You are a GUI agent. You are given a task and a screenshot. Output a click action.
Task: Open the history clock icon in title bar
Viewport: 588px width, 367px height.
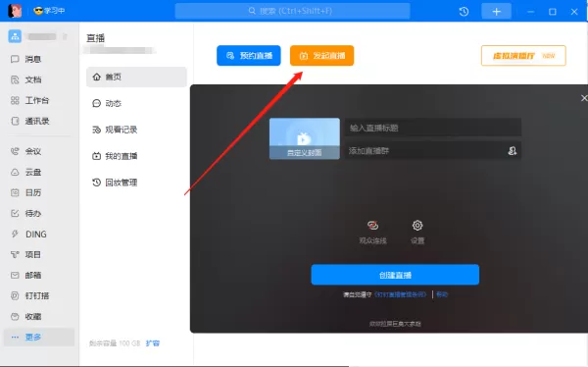[464, 12]
